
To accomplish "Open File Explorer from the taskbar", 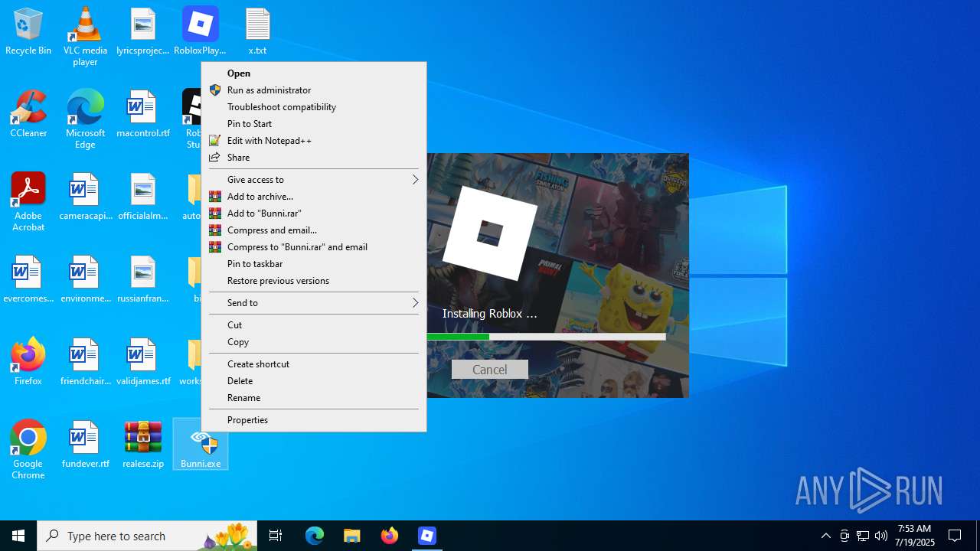I will coord(351,536).
